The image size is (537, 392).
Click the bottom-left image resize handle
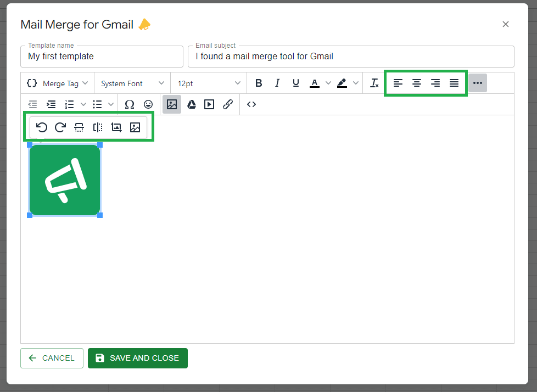(x=30, y=215)
